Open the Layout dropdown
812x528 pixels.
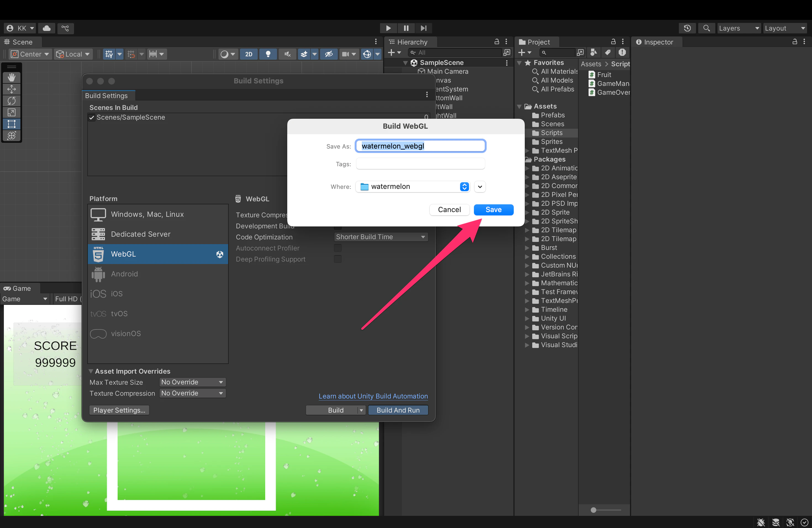785,28
